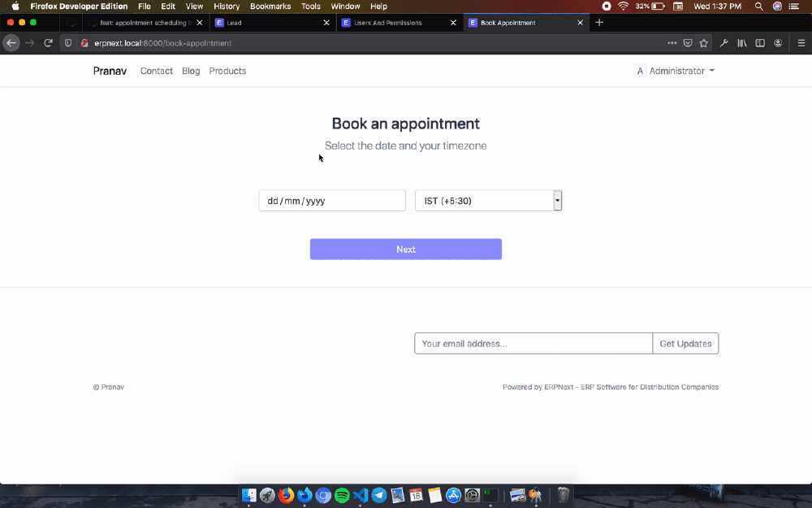Save page to Pocket icon
Image resolution: width=812 pixels, height=508 pixels.
[688, 43]
